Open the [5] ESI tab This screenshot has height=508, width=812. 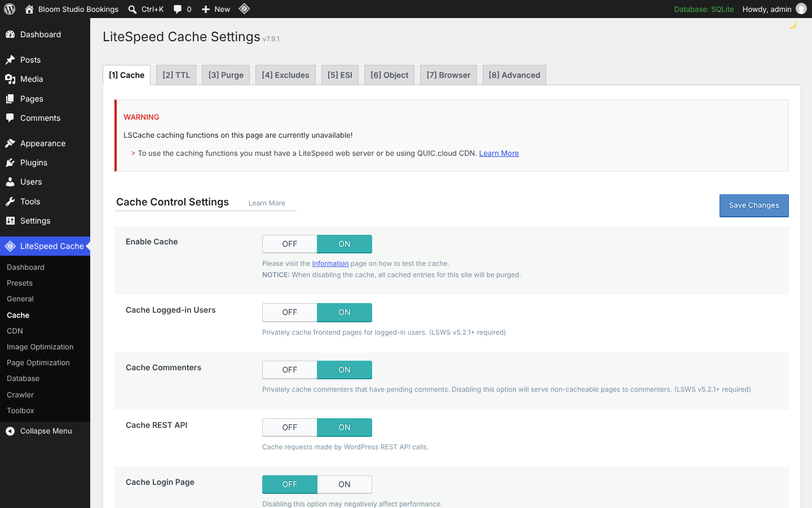(340, 75)
